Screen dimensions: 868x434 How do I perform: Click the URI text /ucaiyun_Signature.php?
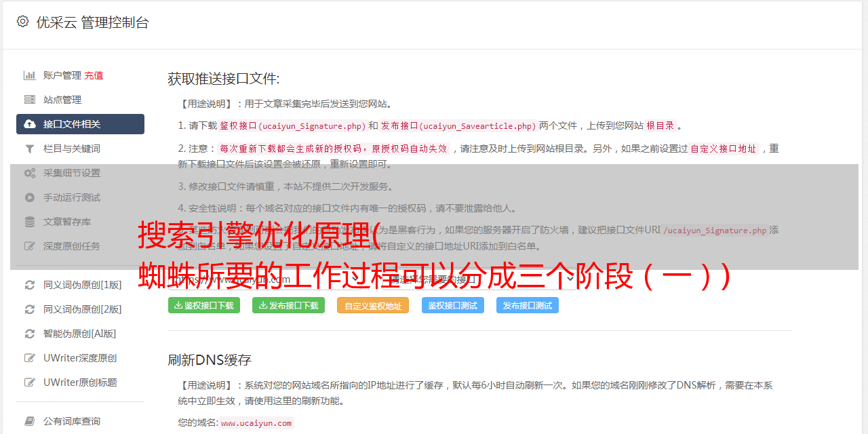click(715, 231)
